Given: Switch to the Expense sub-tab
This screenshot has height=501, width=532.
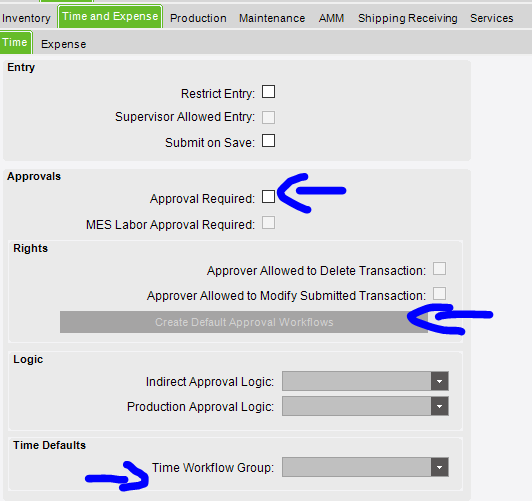Looking at the screenshot, I should tap(63, 44).
